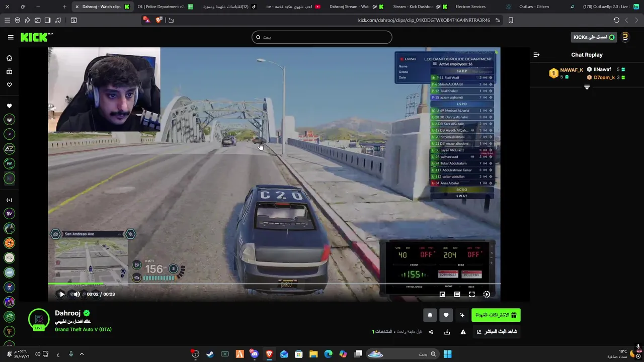644x362 pixels.
Task: Open sidebar Browse icon
Action: [9, 71]
